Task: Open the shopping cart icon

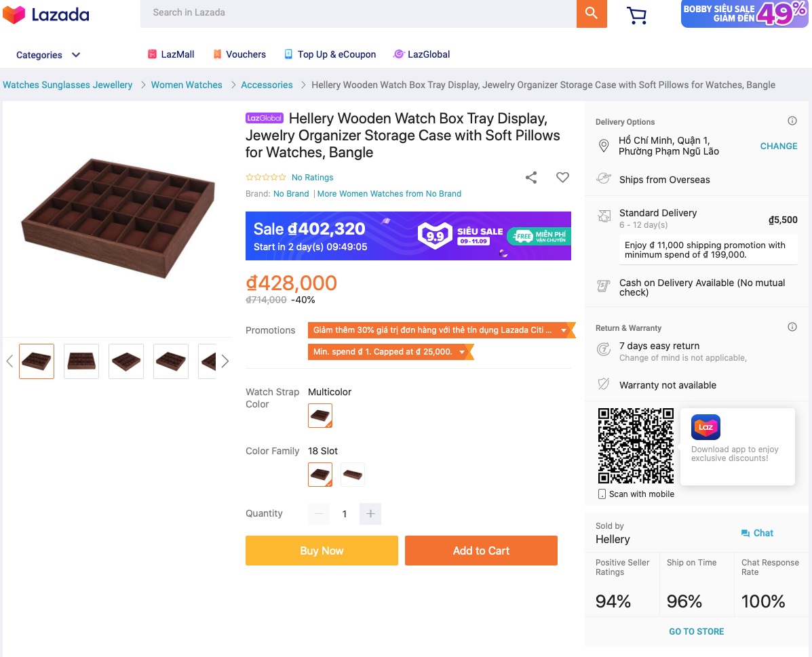Action: (636, 15)
